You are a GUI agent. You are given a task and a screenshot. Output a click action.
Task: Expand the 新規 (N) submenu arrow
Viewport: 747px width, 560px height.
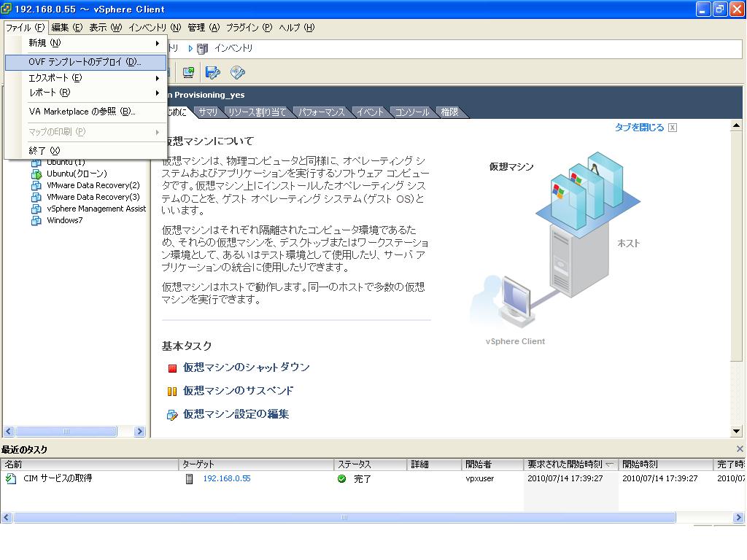(158, 43)
